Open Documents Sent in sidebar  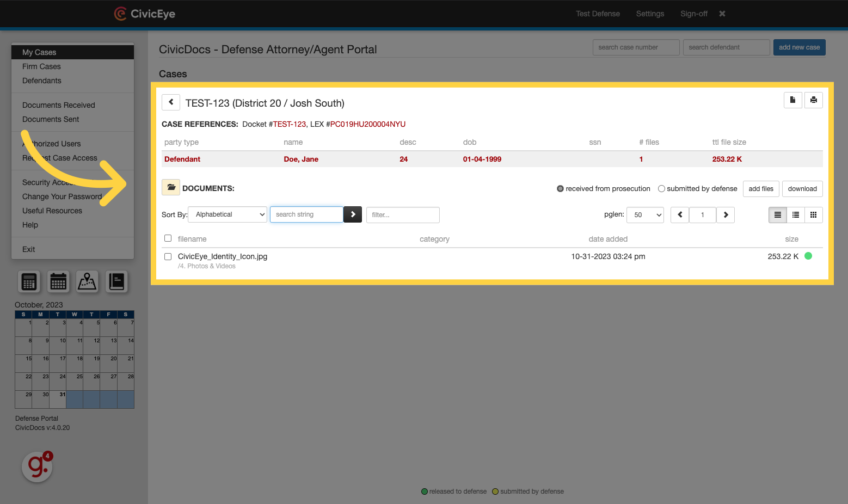51,119
